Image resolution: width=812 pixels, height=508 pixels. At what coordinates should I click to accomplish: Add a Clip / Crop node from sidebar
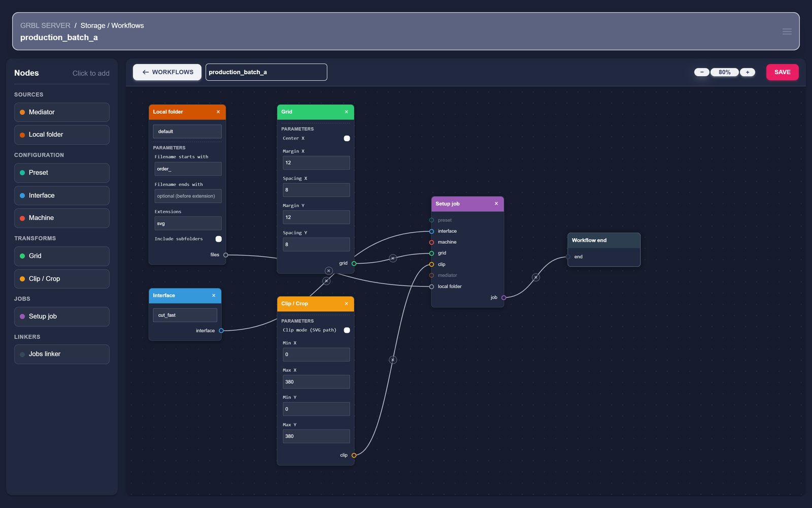pos(62,279)
